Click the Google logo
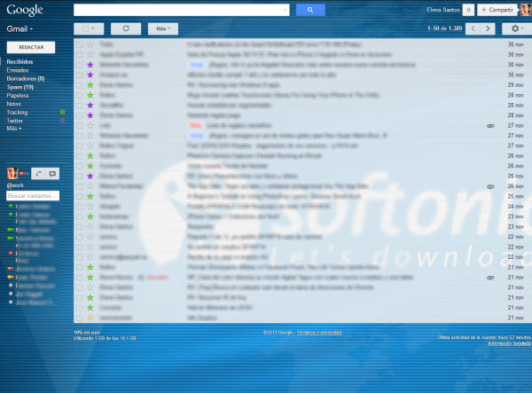 coord(25,10)
